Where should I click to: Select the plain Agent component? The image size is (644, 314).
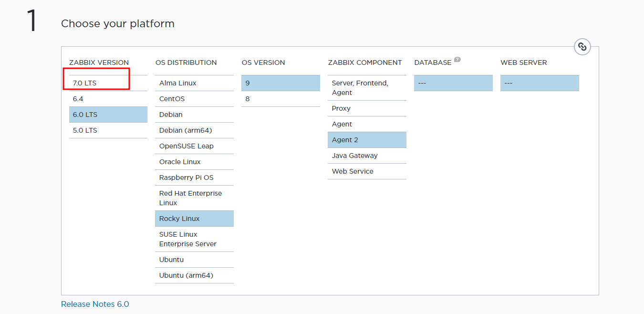tap(367, 124)
